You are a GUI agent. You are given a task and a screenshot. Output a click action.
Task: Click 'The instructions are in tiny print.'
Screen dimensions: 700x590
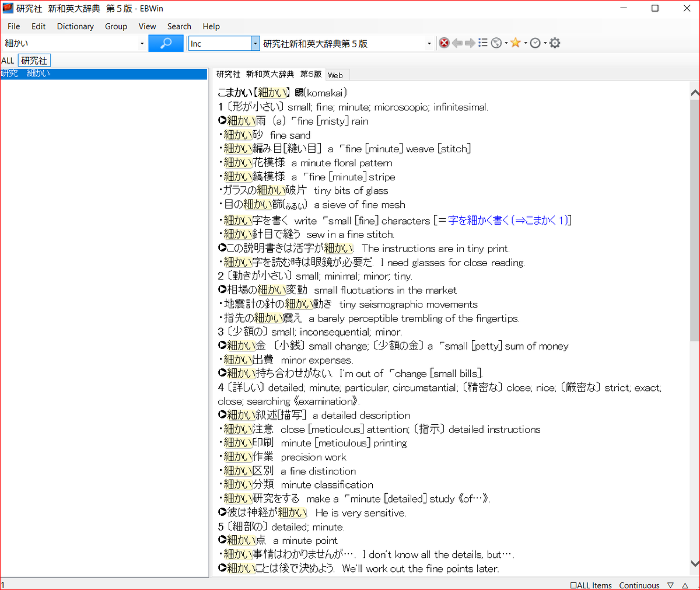pos(436,249)
